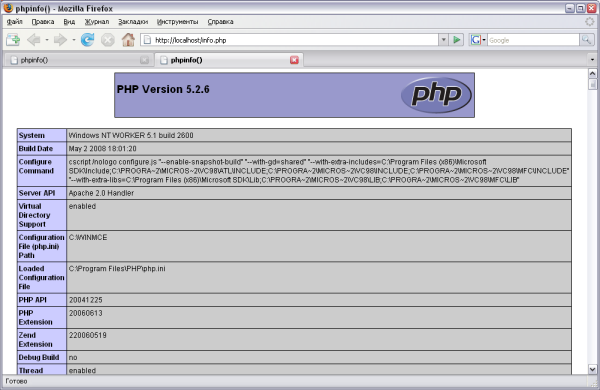The height and width of the screenshot is (390, 600).
Task: Click the Debug Build "no" value
Action: click(73, 357)
